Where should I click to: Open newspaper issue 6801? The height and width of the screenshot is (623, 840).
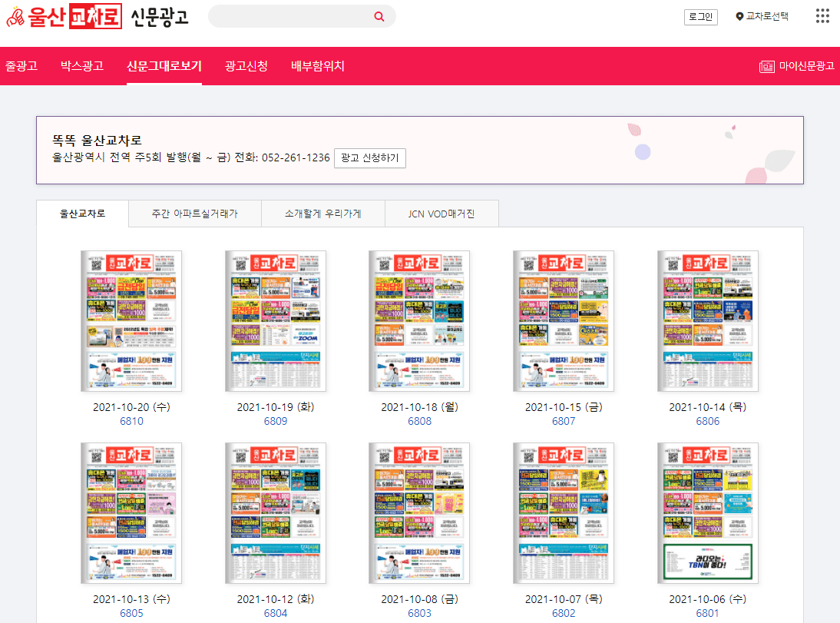tap(707, 613)
